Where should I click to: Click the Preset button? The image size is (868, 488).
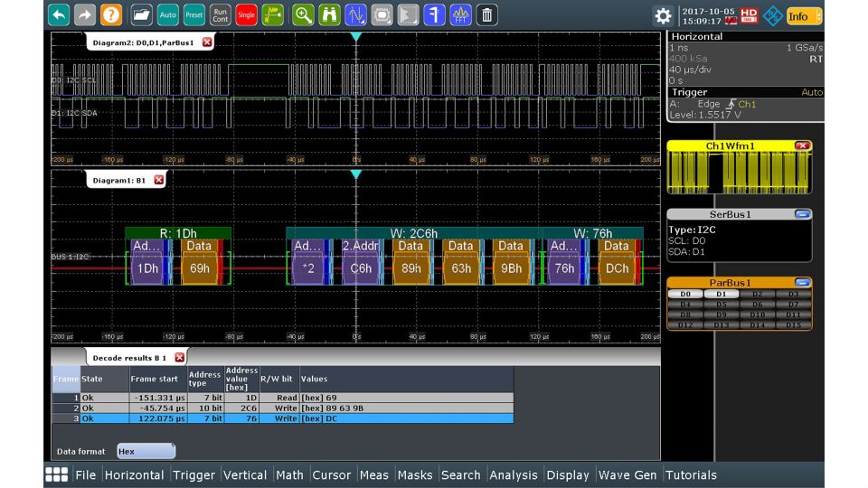tap(193, 15)
